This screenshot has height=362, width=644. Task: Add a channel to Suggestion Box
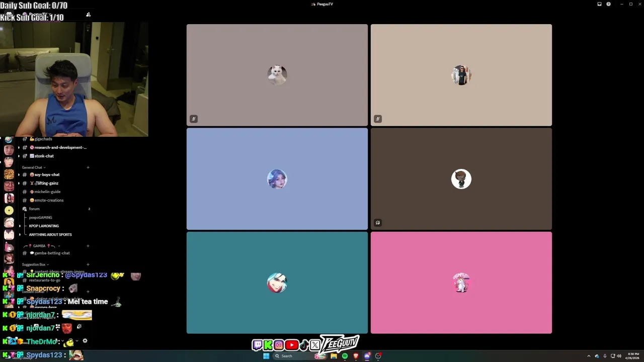[88, 264]
